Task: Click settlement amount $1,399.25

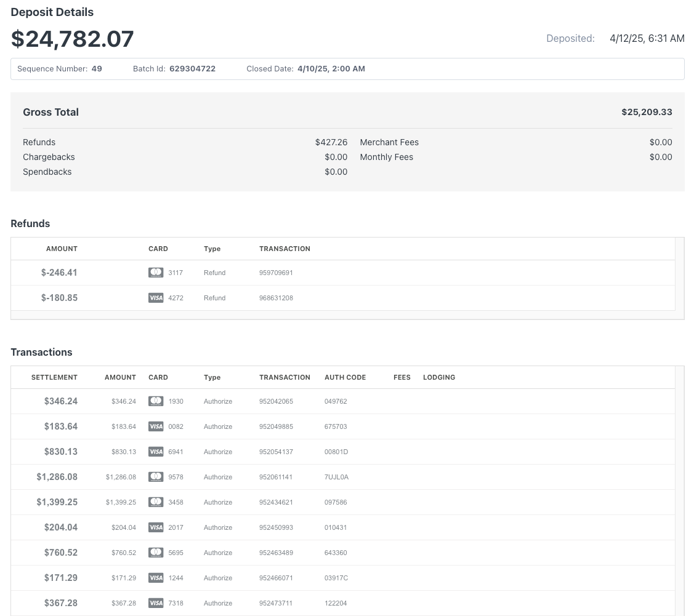Action: point(57,502)
